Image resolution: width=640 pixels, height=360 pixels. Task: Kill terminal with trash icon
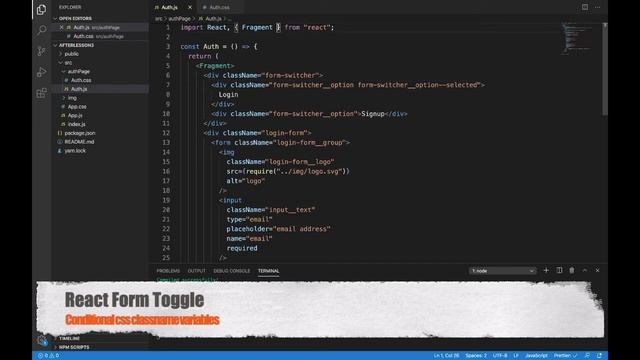(572, 270)
